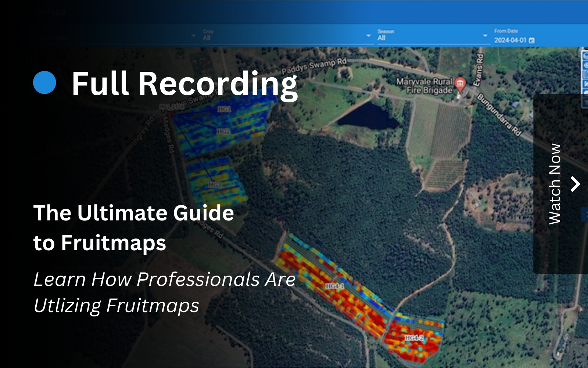Viewport: 588px width, 368px height.
Task: Click the Maryvale Rural Fire Brigade map pin
Action: (x=460, y=84)
